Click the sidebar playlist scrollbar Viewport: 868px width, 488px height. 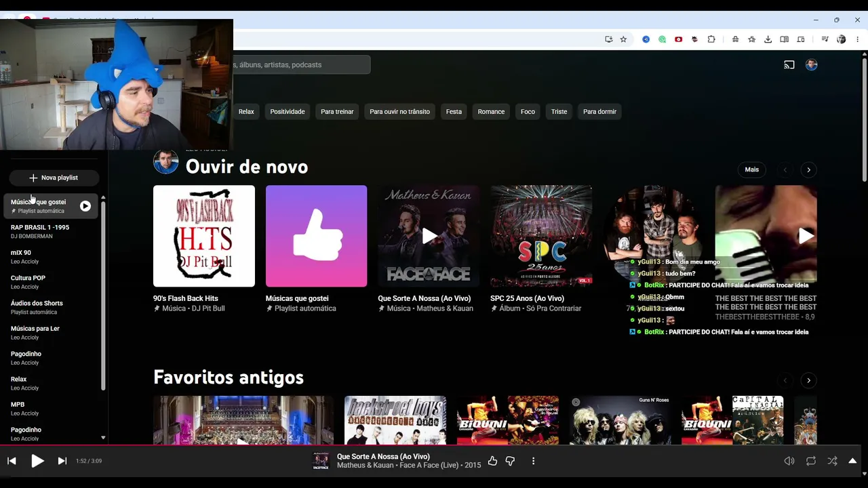pyautogui.click(x=103, y=295)
